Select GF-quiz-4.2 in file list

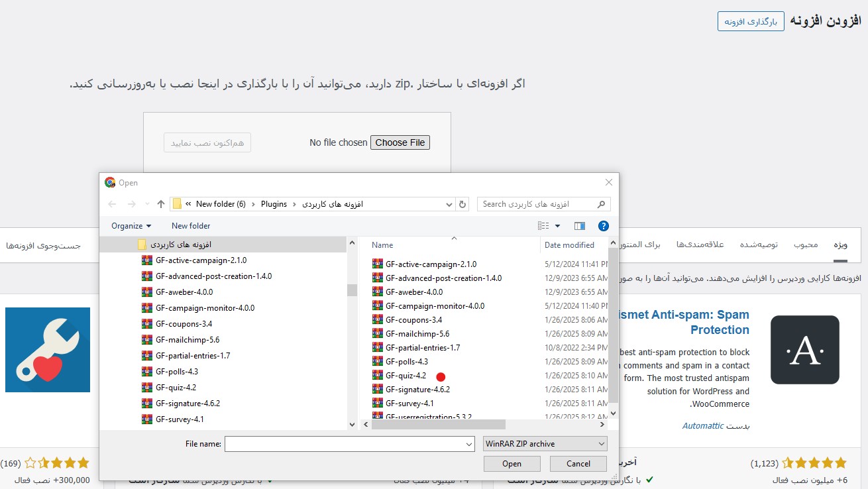(406, 376)
